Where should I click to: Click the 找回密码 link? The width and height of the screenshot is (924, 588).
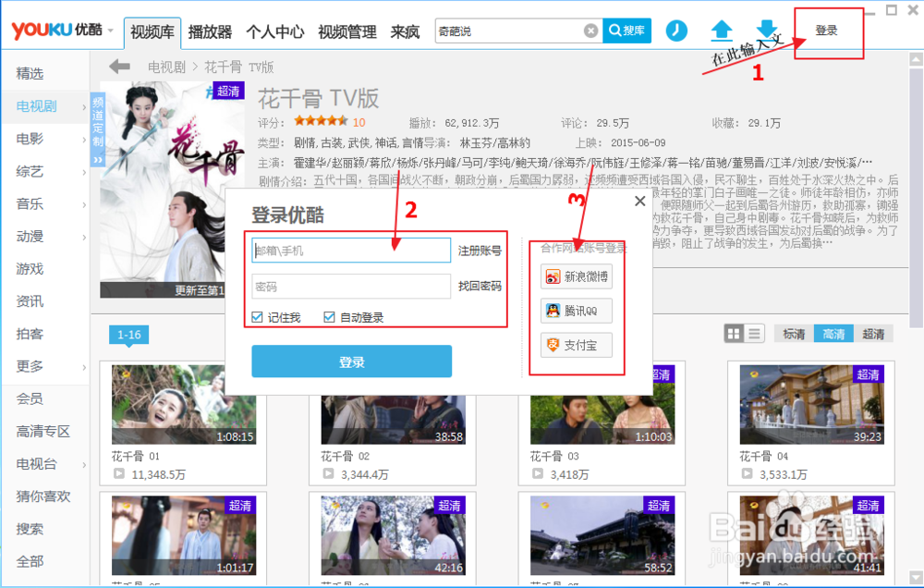480,286
